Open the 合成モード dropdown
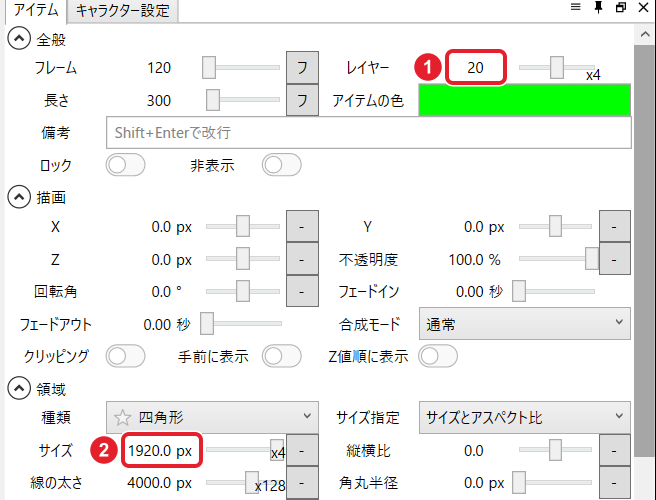The height and width of the screenshot is (500, 656). (525, 323)
